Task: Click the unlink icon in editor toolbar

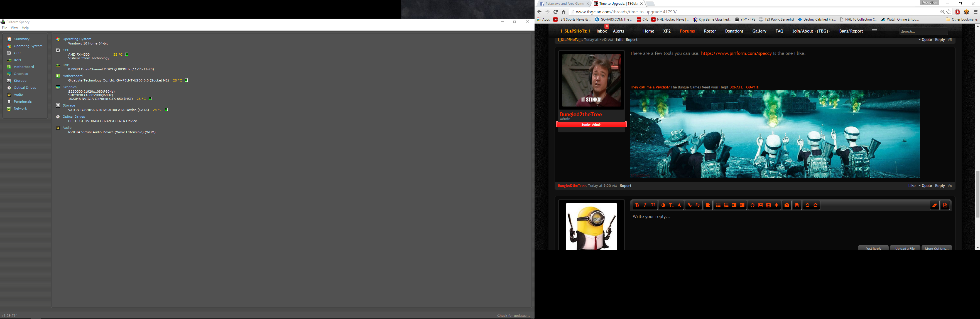Action: click(x=697, y=205)
